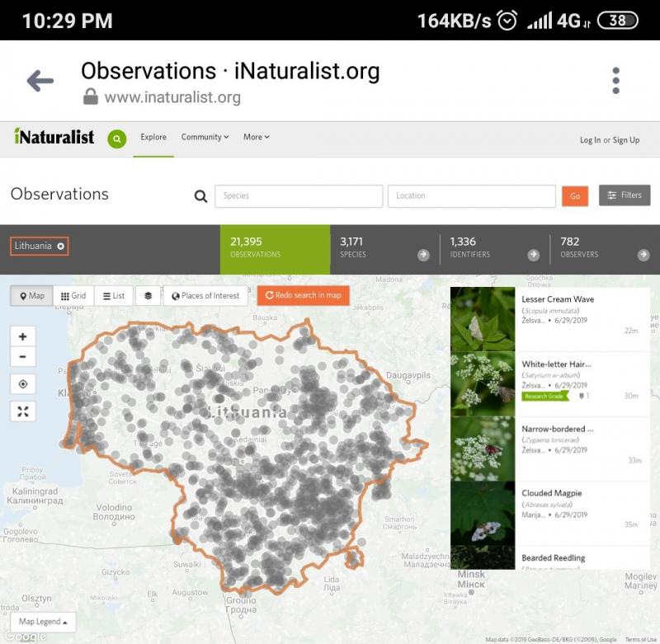Tap the signal strength status icon

point(540,21)
